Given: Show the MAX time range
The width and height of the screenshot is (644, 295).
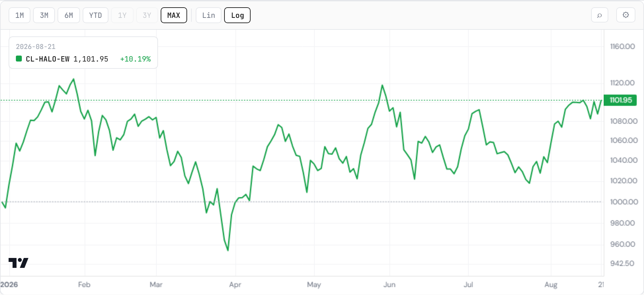Looking at the screenshot, I should (174, 15).
